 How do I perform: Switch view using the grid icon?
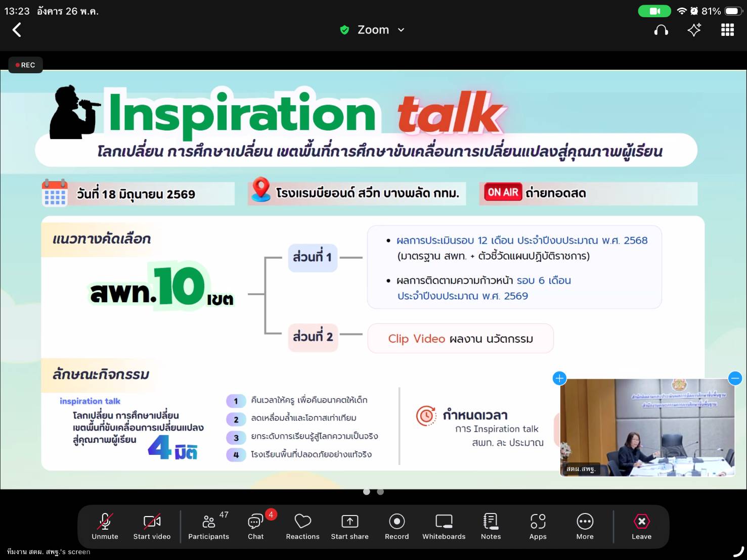coord(727,30)
